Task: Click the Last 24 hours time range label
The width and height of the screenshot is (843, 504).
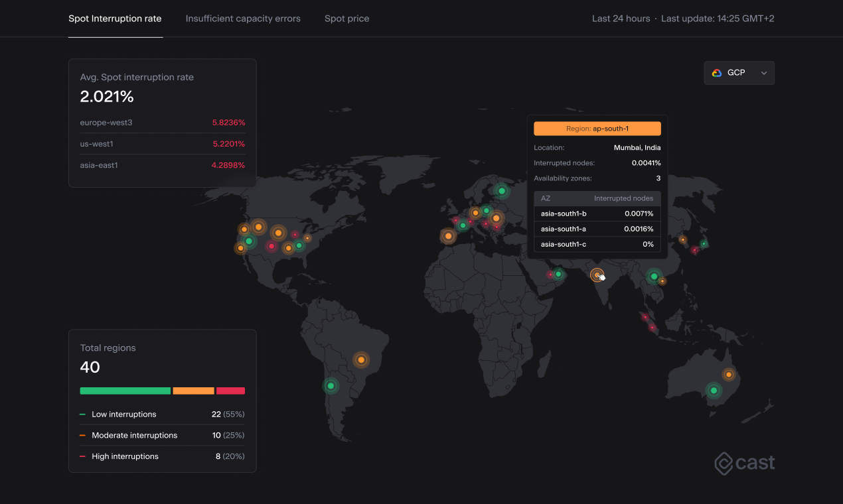Action: (621, 19)
